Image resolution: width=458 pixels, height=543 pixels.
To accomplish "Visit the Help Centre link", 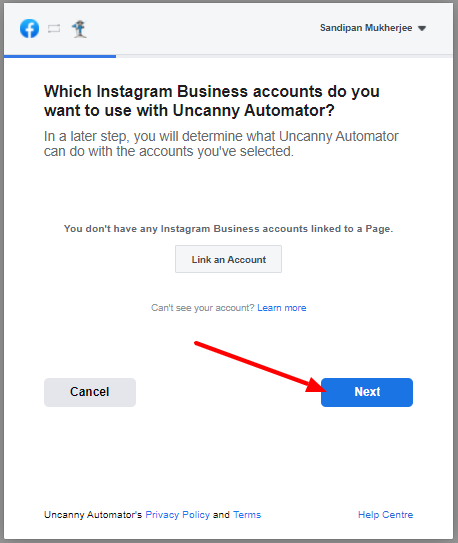I will [x=385, y=515].
